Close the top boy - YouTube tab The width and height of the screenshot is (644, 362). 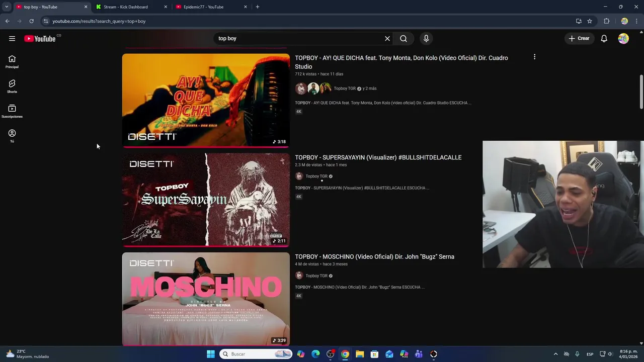click(86, 7)
